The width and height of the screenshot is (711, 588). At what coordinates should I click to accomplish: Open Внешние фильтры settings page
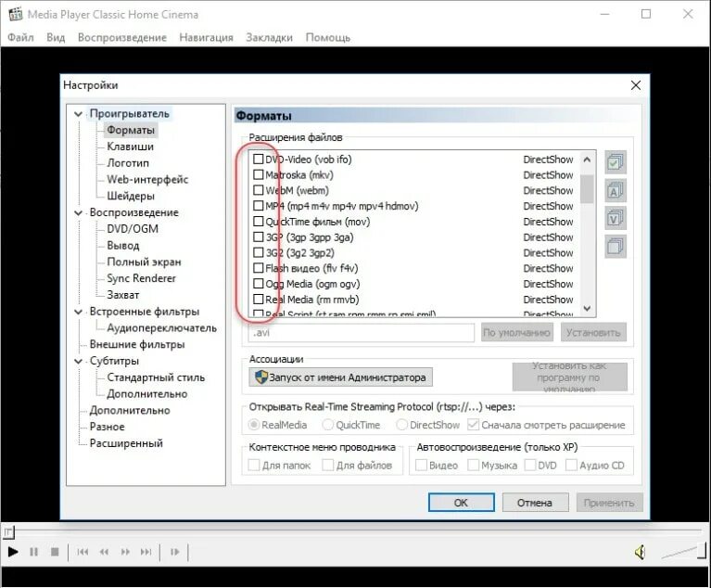[137, 344]
